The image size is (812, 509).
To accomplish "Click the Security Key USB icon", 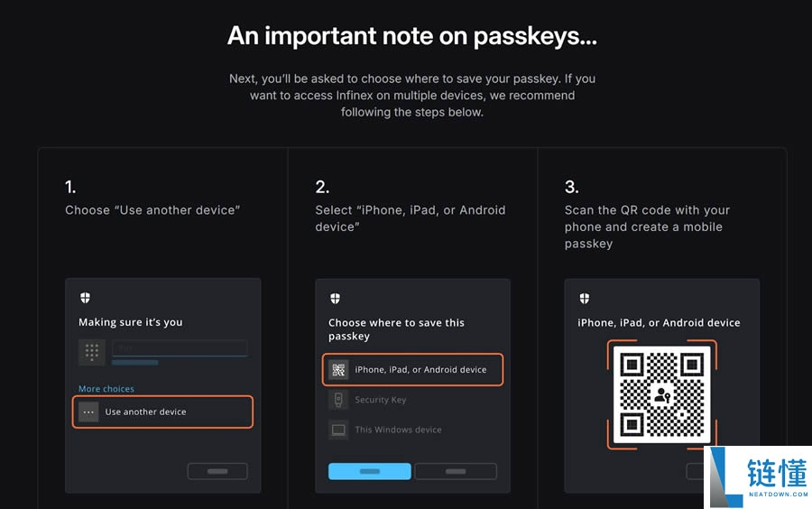I will coord(338,399).
